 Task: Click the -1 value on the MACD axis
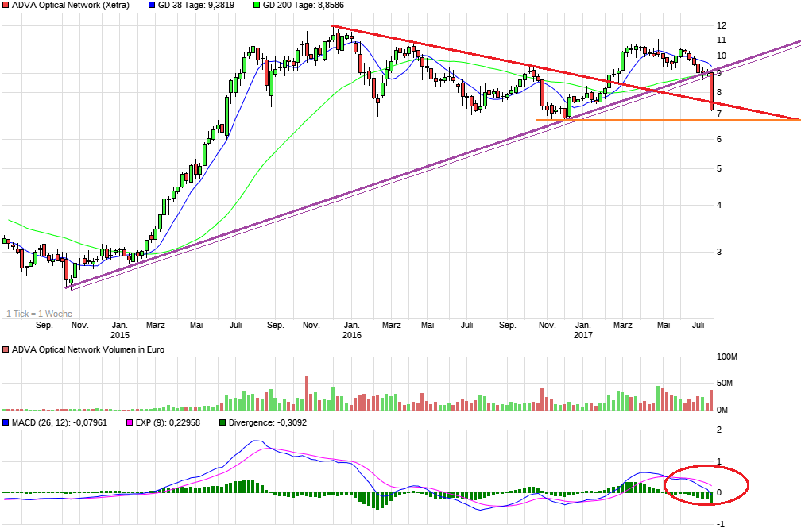point(720,524)
